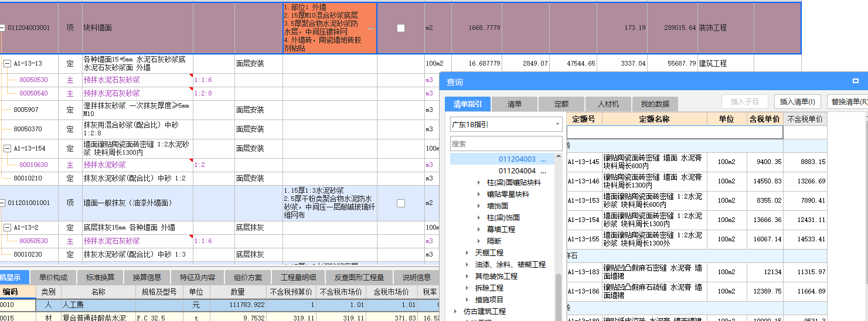868x321 pixels.
Task: Open the 人材机 tab in the query dialog
Action: (608, 104)
